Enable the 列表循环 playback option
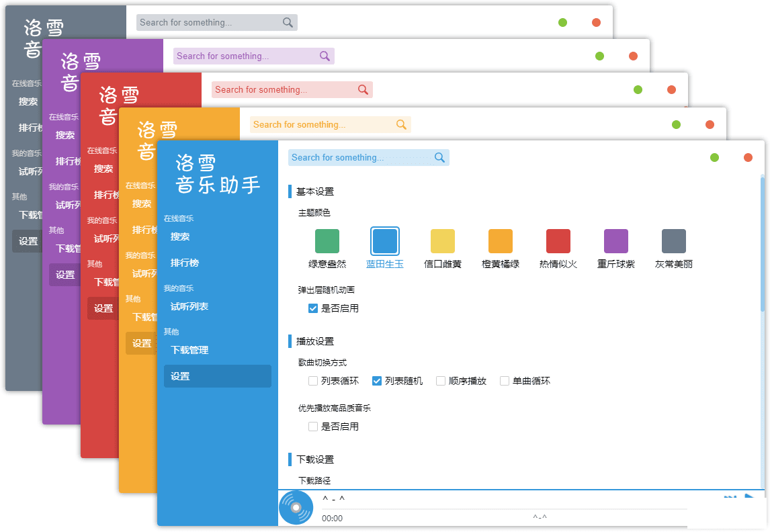 click(x=313, y=381)
